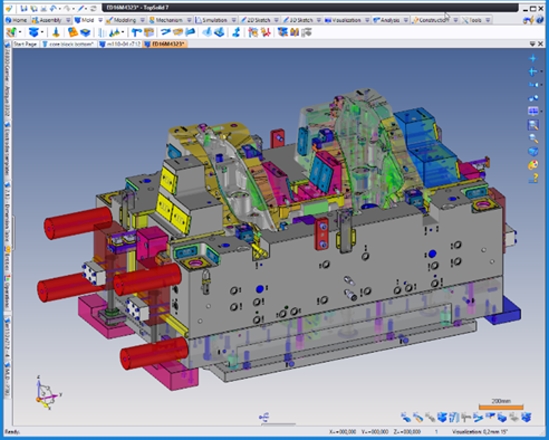Viewport: 549px width, 440px height.
Task: Expand the dropdown arrow next to Tools tab
Action: pyautogui.click(x=488, y=20)
